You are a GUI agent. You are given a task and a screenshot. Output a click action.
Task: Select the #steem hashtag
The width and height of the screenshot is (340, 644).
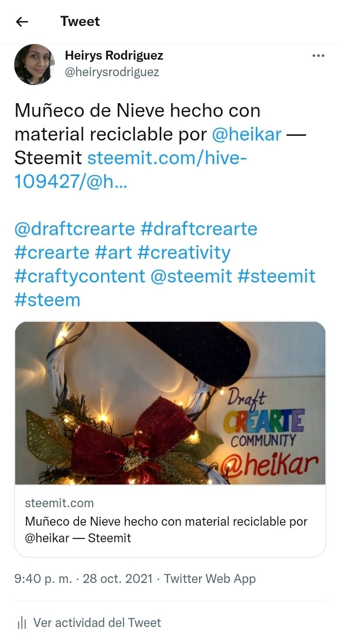click(x=47, y=300)
